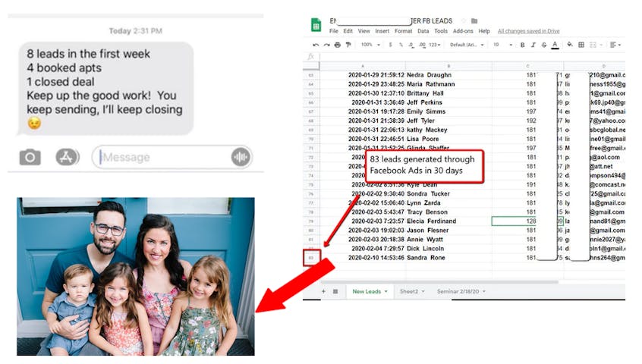Screen dimensions: 642x364
Task: Open the 100% zoom dropdown
Action: click(370, 45)
